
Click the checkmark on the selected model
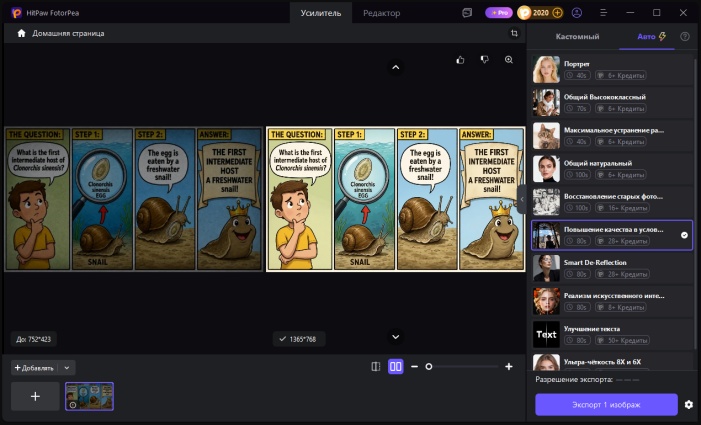tap(684, 235)
